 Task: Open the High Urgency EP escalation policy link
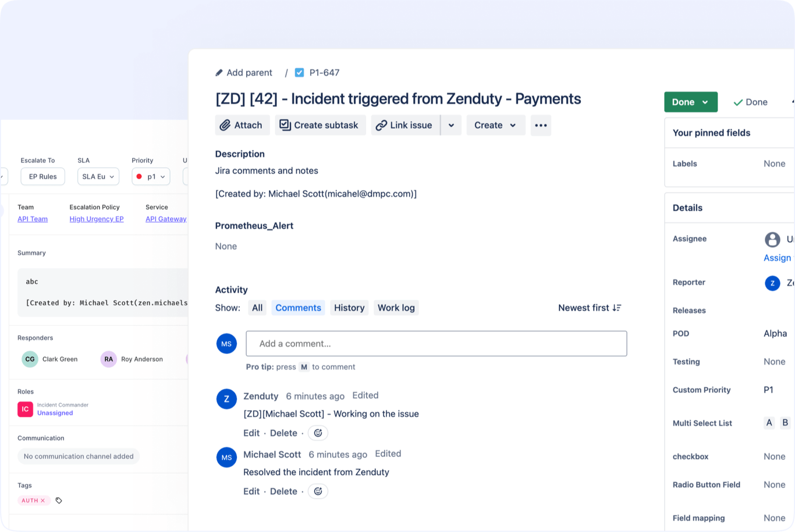[x=96, y=218]
